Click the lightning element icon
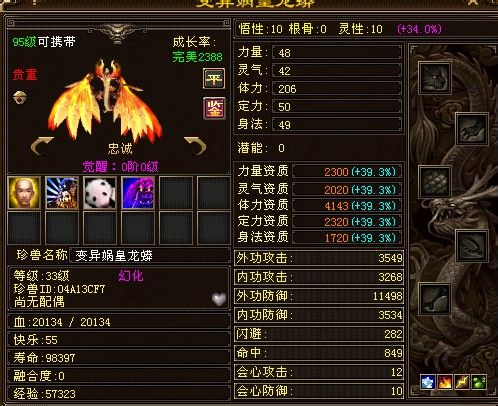This screenshot has height=406, width=498. coord(462,382)
